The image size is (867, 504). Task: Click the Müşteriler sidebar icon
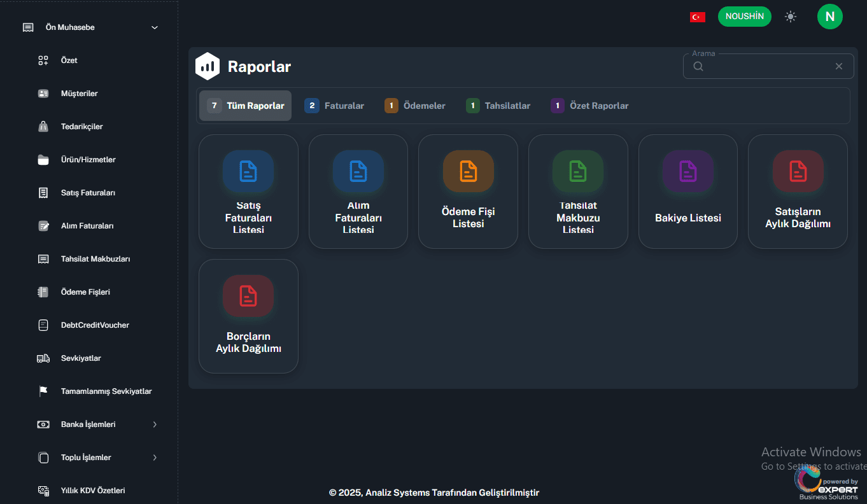click(x=43, y=94)
